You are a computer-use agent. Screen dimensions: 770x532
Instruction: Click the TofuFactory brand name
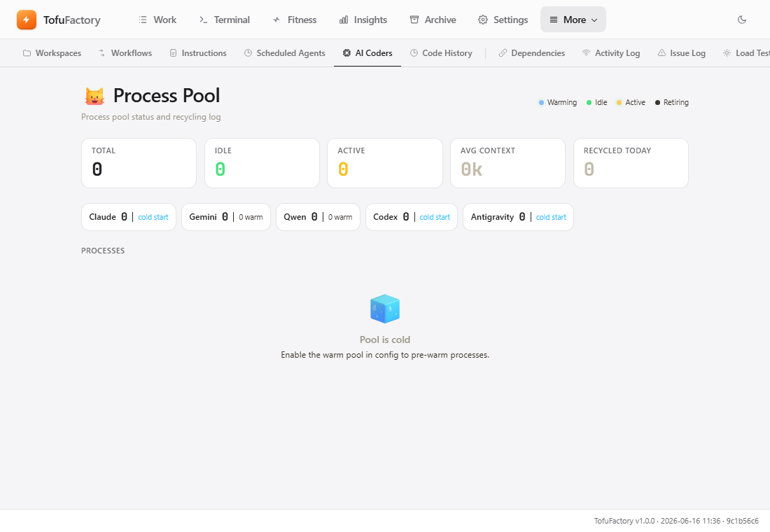click(x=71, y=20)
